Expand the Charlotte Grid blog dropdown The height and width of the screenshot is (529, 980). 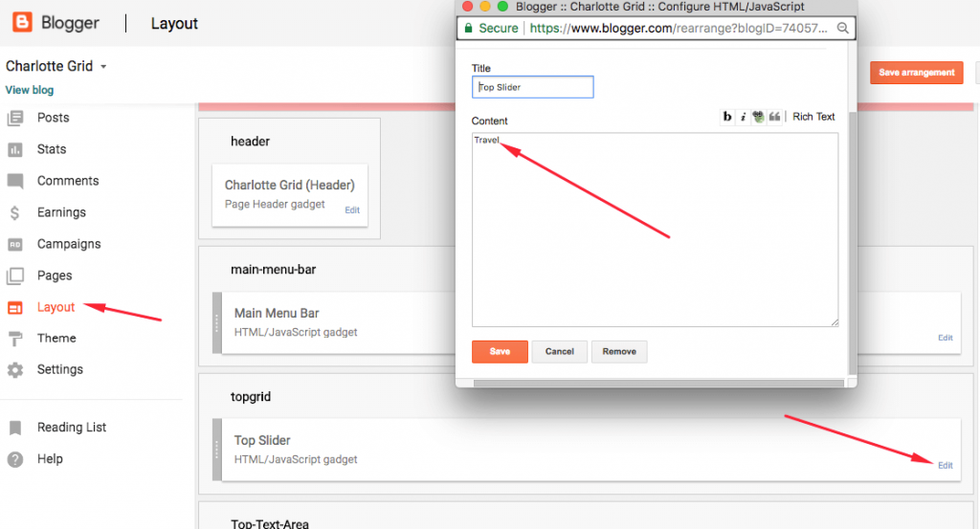pos(103,66)
